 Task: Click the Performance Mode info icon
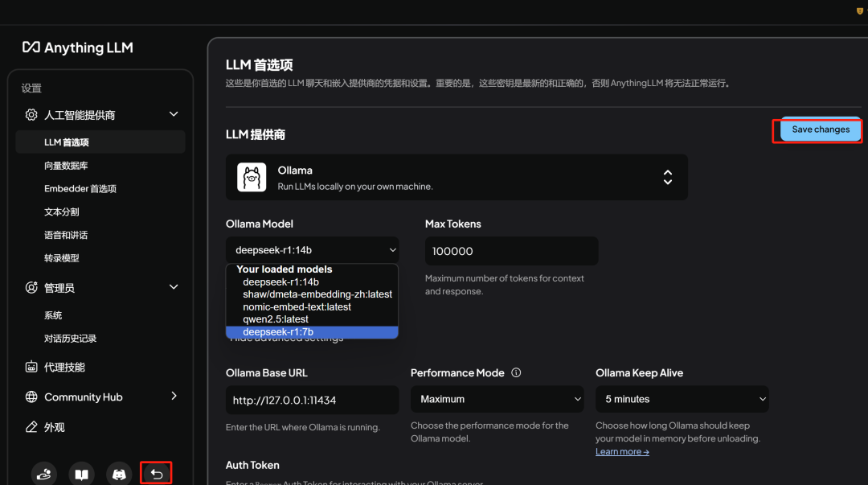click(x=516, y=372)
